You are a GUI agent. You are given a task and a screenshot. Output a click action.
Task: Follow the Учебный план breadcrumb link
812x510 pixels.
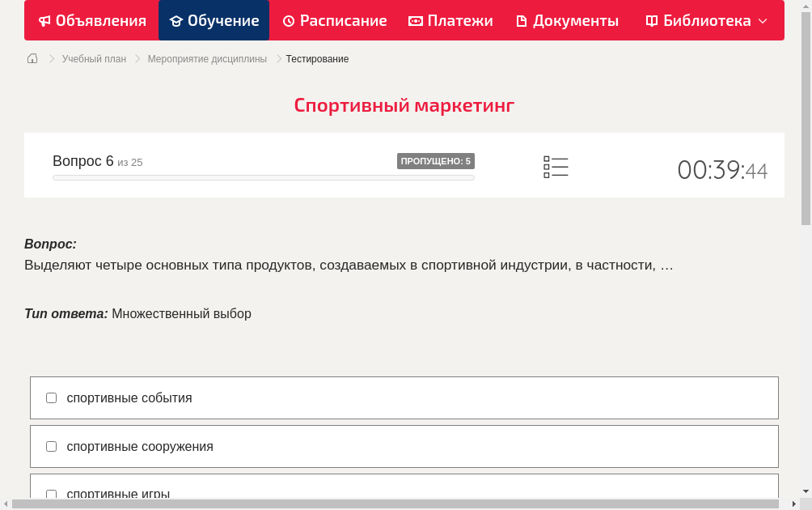click(x=95, y=58)
